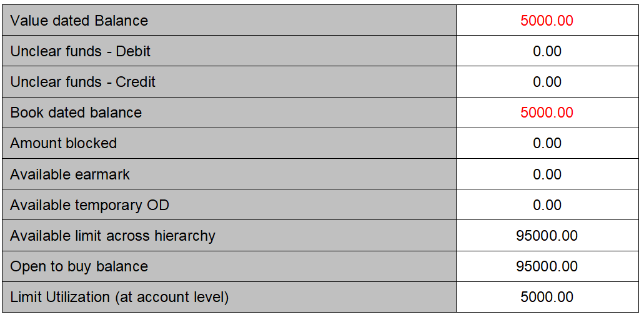
Task: Click the Available limit across hierarchy label
Action: coord(113,236)
